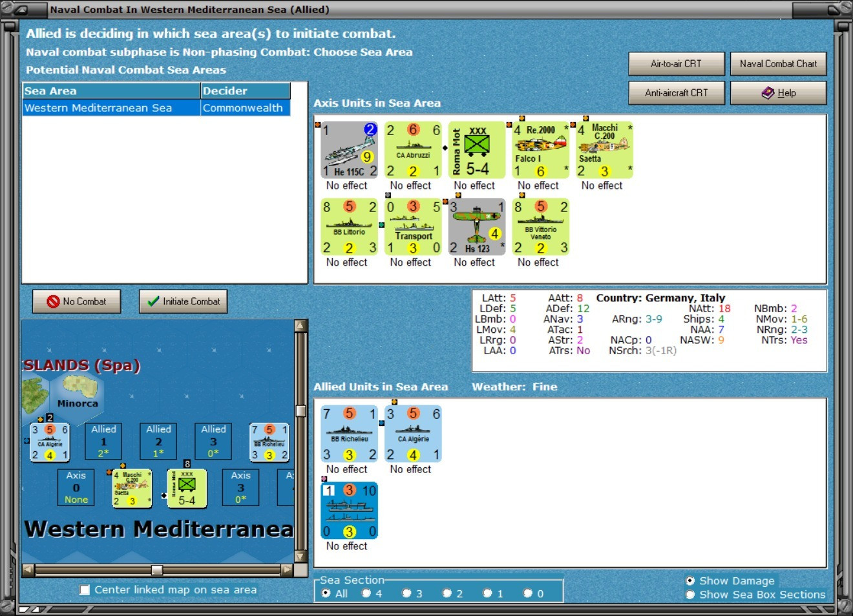Screen dimensions: 853x616
Task: Click the Decider column header
Action: (x=246, y=91)
